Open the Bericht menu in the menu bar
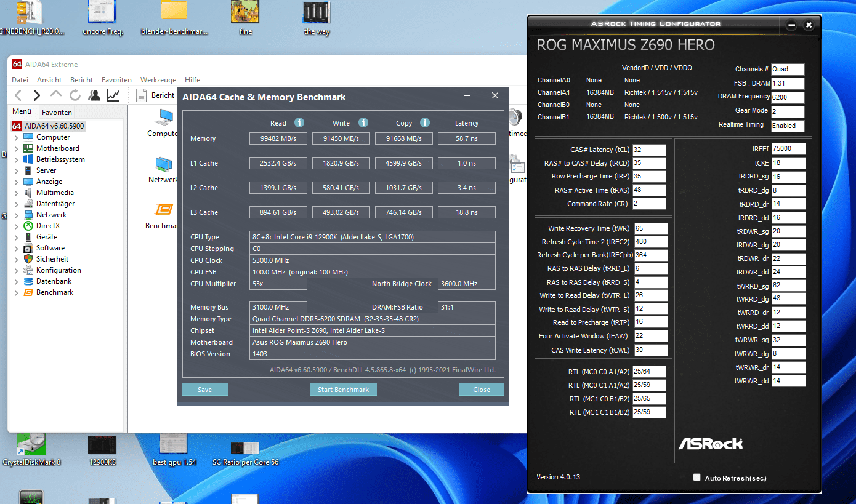Viewport: 856px width, 504px height. [81, 80]
